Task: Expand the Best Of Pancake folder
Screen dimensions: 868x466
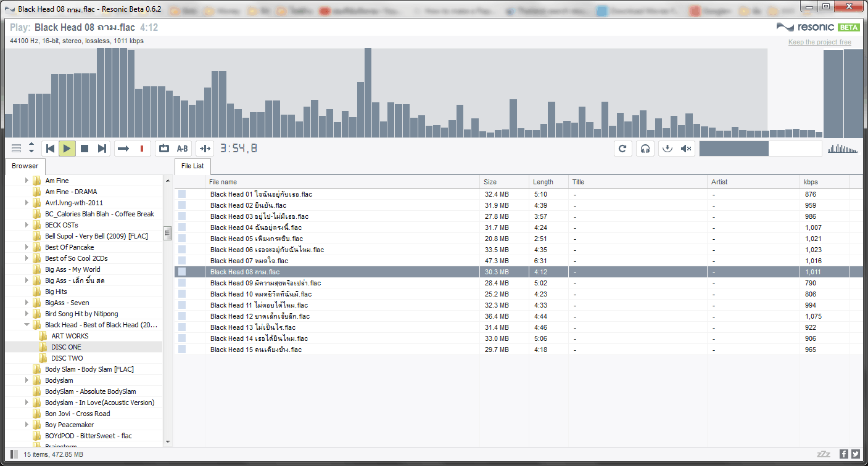Action: [27, 247]
